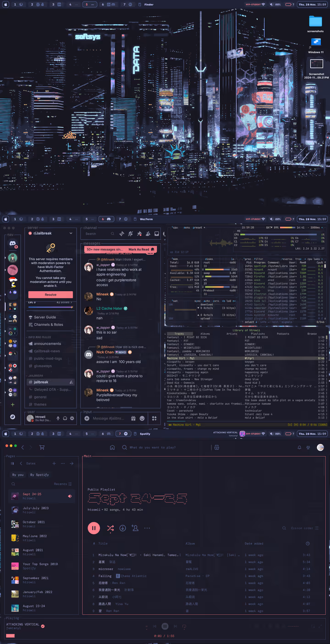
Task: Toggle reverse sorting in btop process list
Action: (286, 259)
